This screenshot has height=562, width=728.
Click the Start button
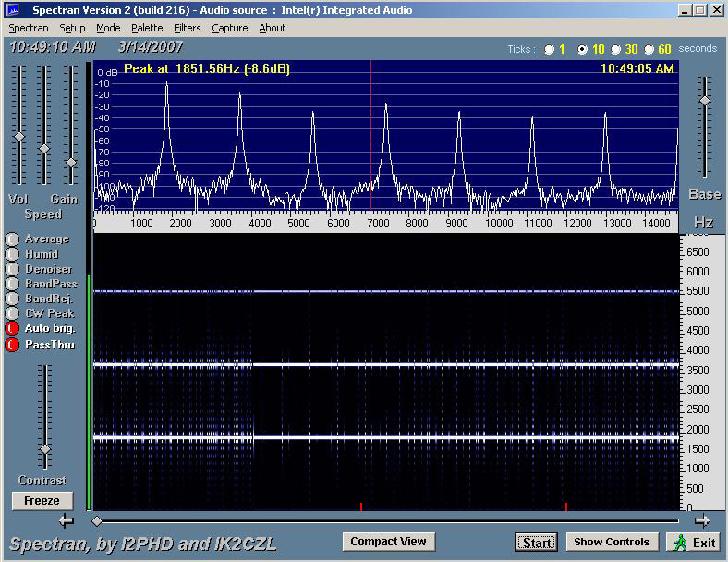pos(536,542)
